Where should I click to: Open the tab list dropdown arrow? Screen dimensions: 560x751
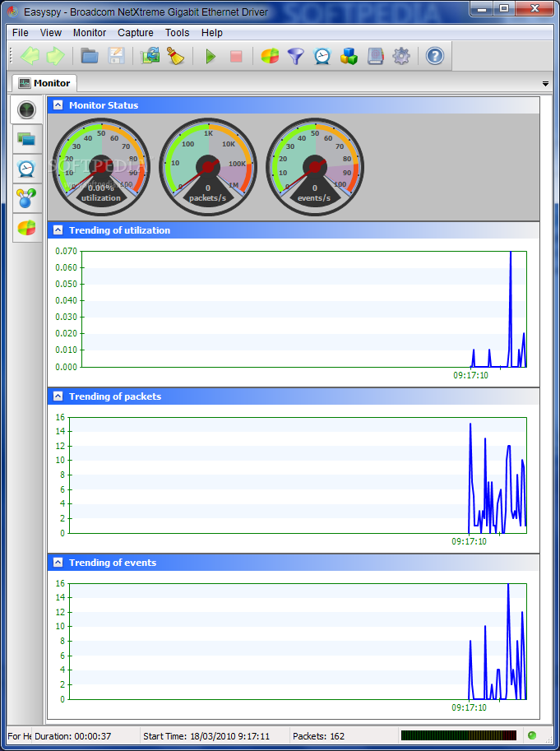click(545, 84)
